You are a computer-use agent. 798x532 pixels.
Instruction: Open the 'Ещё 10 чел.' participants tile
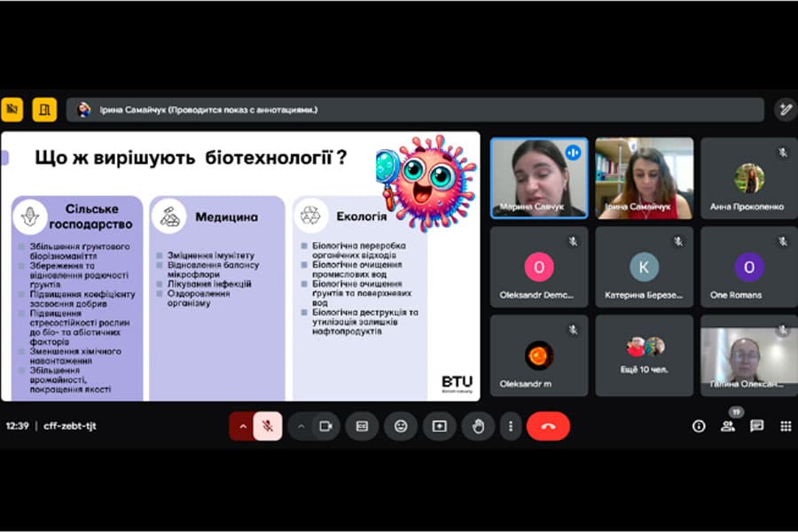click(x=644, y=356)
